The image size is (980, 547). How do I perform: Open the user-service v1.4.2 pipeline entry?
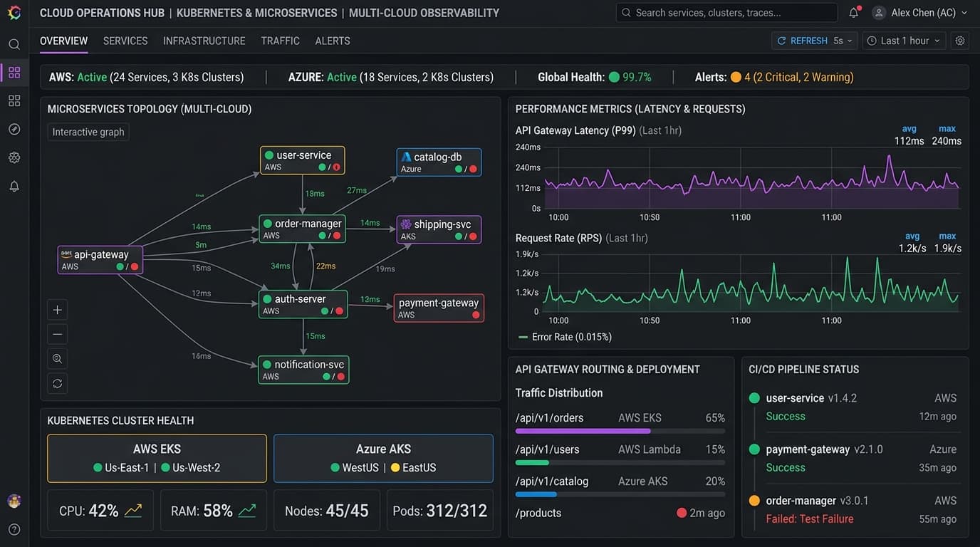pyautogui.click(x=855, y=407)
